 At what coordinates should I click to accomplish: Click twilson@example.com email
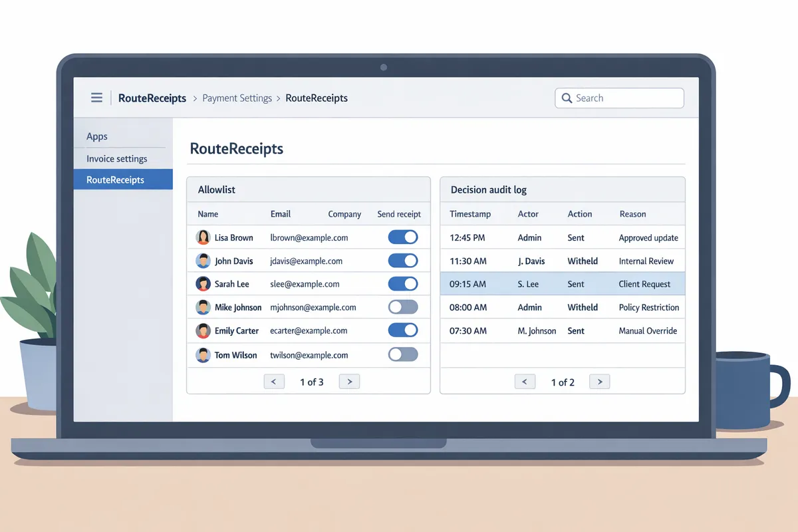(309, 355)
